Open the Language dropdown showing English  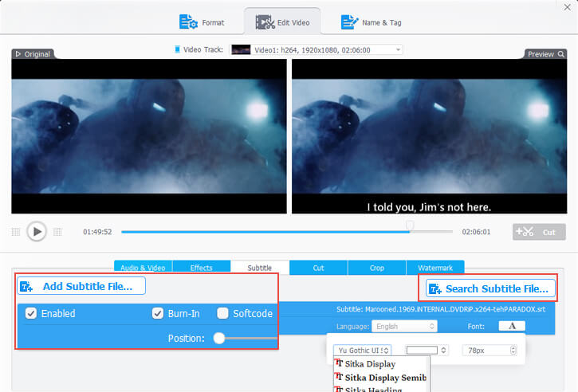pyautogui.click(x=404, y=327)
